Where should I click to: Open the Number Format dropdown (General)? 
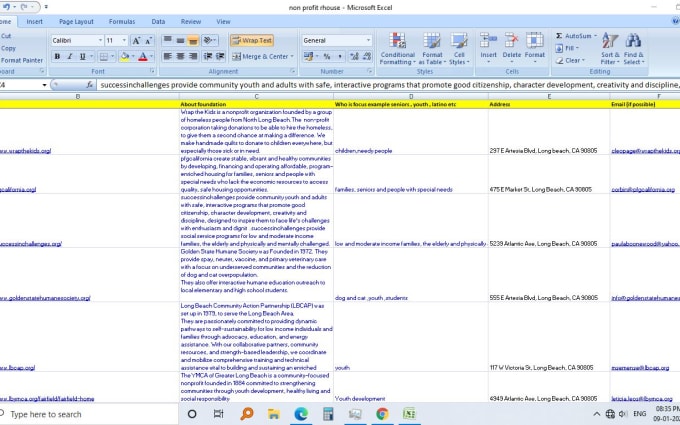369,40
